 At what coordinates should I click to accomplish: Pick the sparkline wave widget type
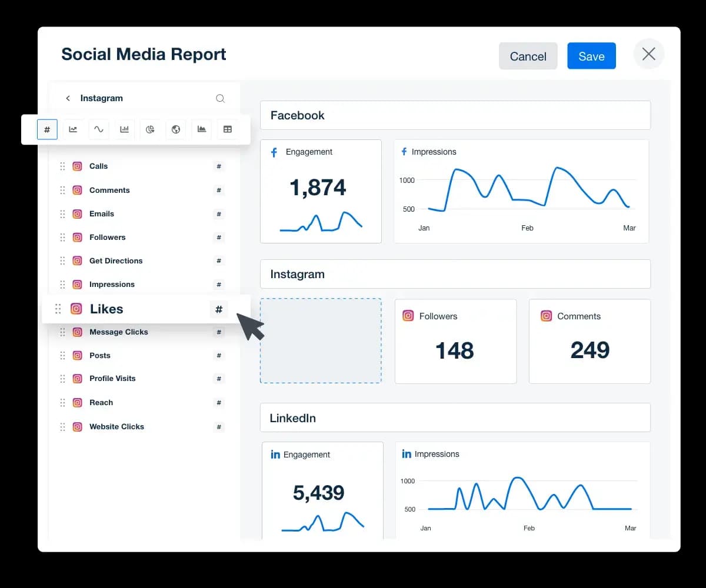(99, 129)
